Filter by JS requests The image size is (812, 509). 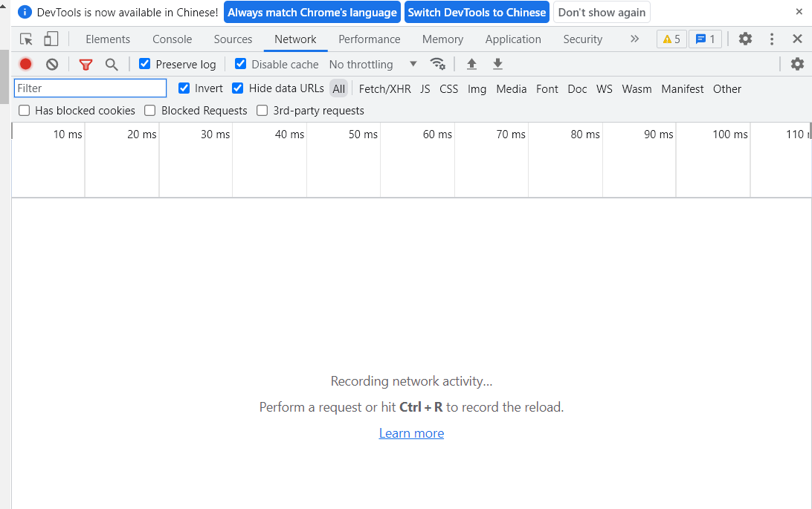coord(425,88)
